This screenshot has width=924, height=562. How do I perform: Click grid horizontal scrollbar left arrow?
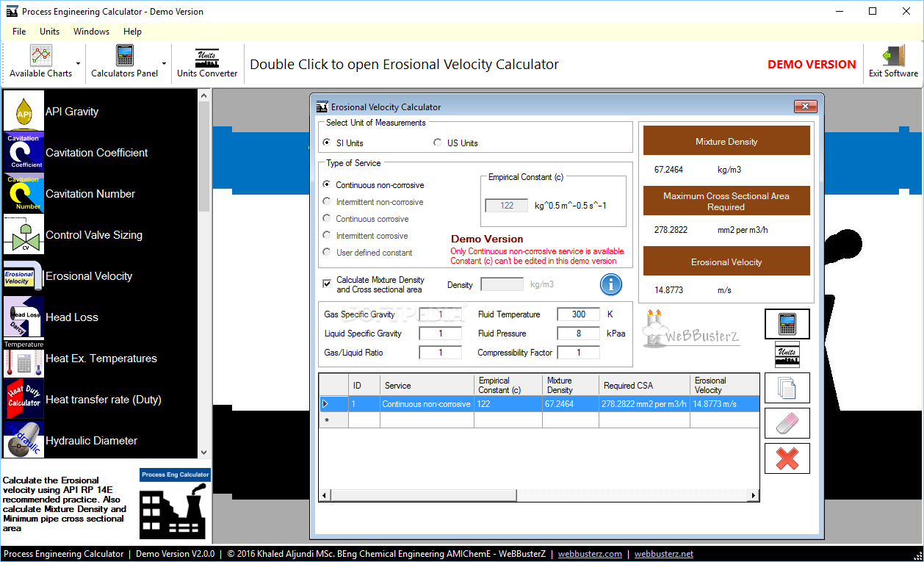tap(324, 495)
